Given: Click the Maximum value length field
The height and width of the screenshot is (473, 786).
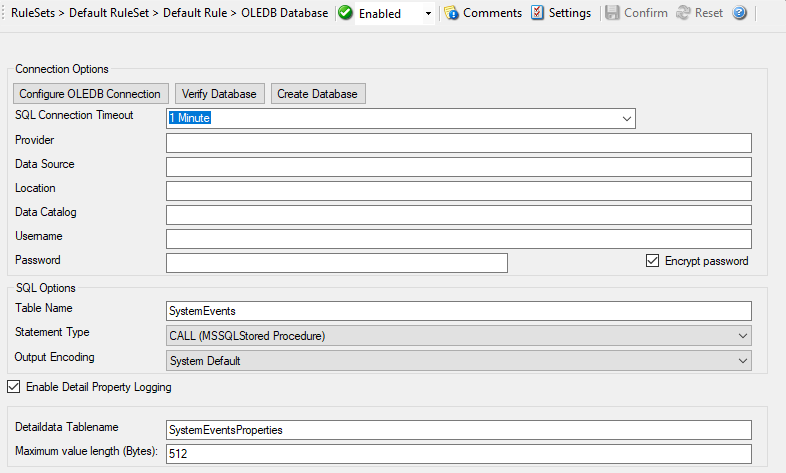Looking at the screenshot, I should pyautogui.click(x=458, y=454).
